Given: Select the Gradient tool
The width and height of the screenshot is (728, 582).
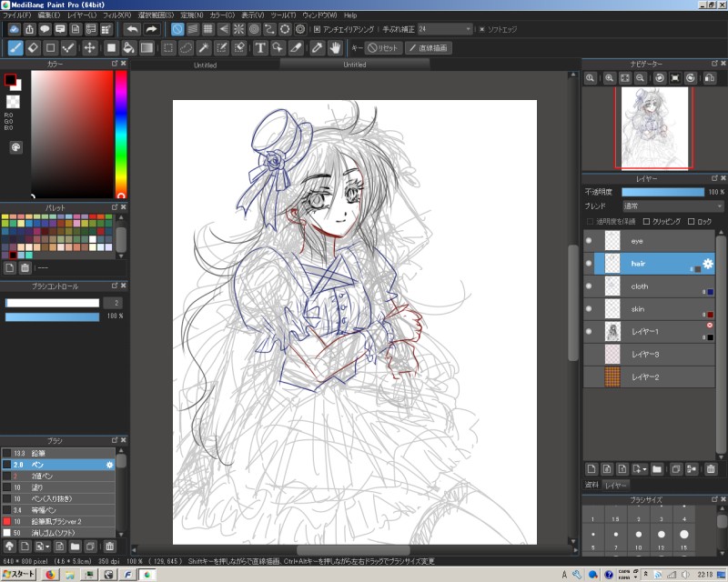Looking at the screenshot, I should point(147,48).
